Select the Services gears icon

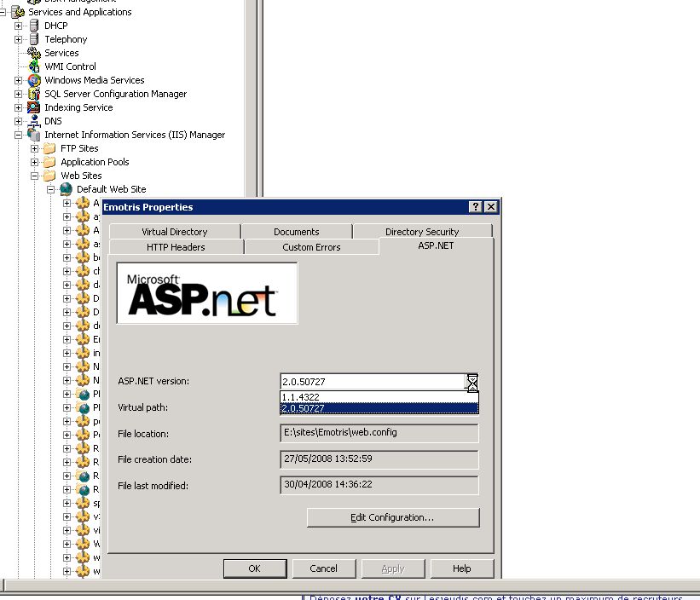click(x=34, y=53)
